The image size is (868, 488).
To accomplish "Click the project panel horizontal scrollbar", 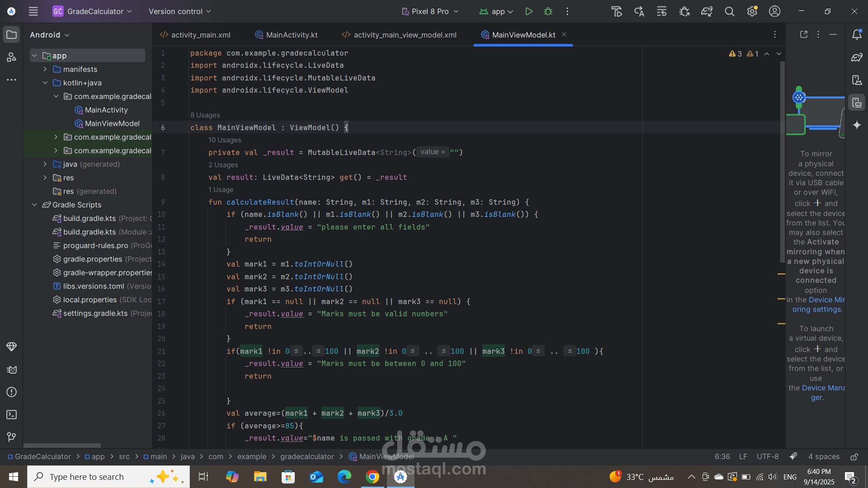I will [62, 446].
